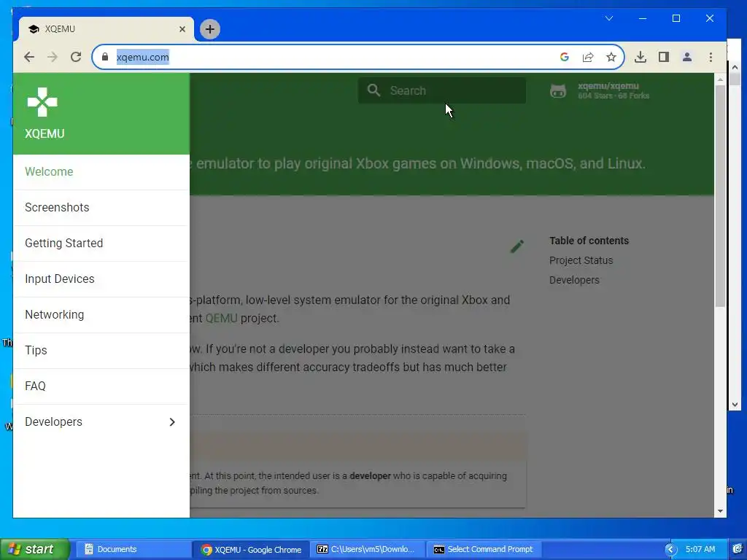747x560 pixels.
Task: Close the XQEMU tab
Action: tap(182, 29)
